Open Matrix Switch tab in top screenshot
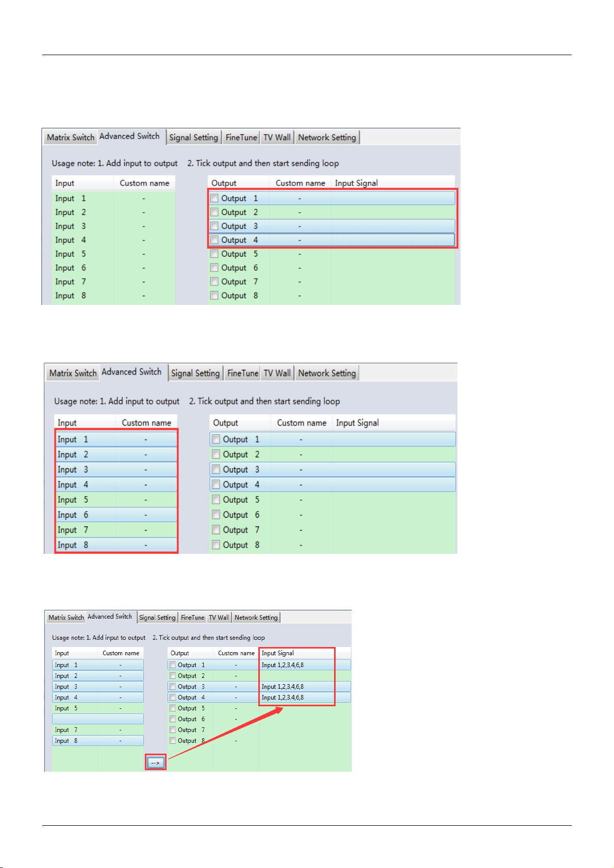 [71, 138]
